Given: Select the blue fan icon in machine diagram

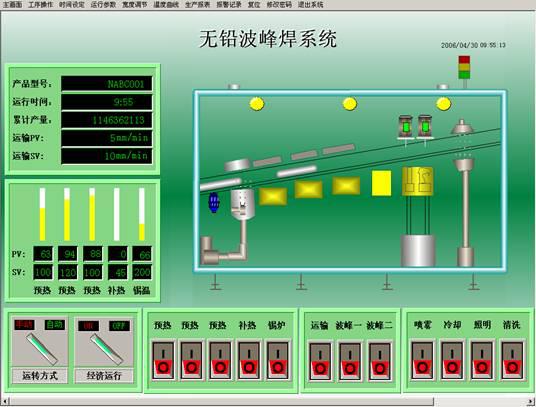Looking at the screenshot, I should (x=214, y=202).
